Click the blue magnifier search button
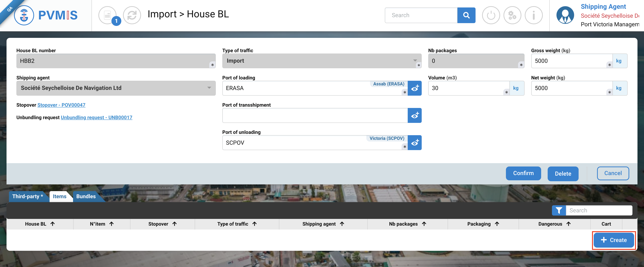The width and height of the screenshot is (644, 267). coord(466,15)
